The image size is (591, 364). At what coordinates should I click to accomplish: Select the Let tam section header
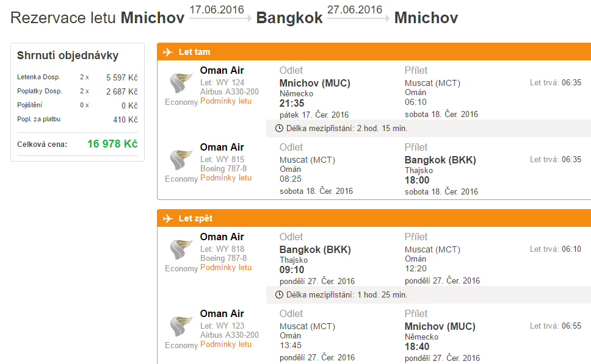point(194,52)
